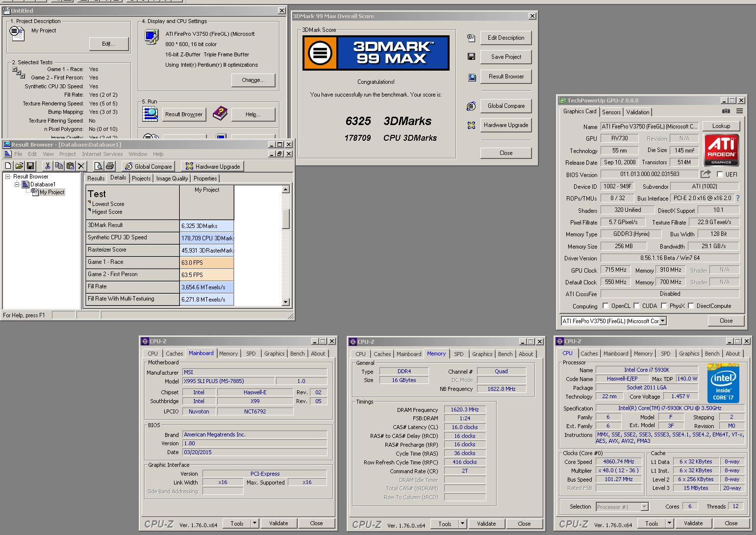Toggle PhysX checkbox in GPU-Z

664,306
